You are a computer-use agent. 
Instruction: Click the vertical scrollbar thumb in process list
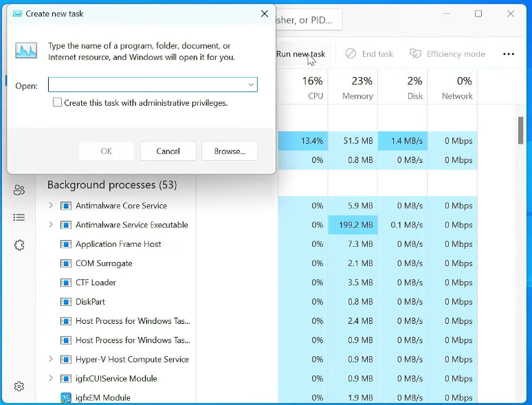[521, 131]
